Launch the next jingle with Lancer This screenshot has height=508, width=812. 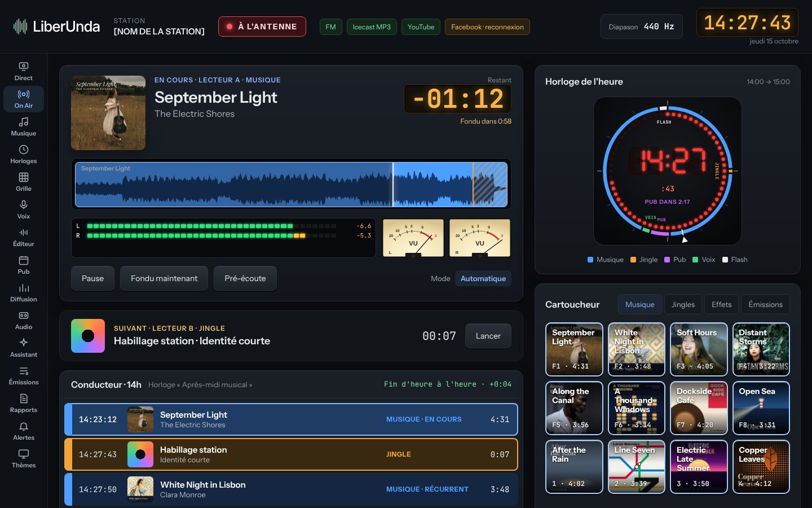click(488, 336)
